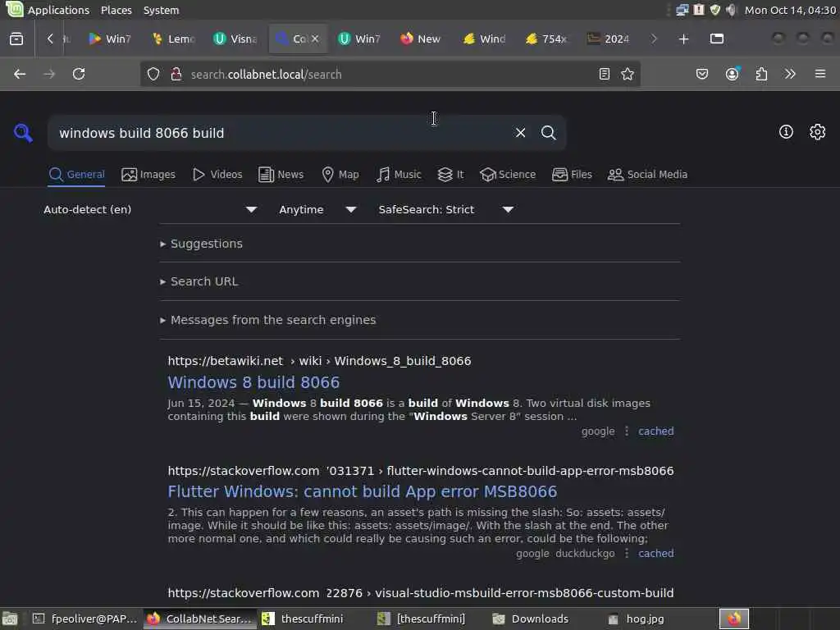
Task: Show more tools overflow chevrons
Action: point(790,74)
